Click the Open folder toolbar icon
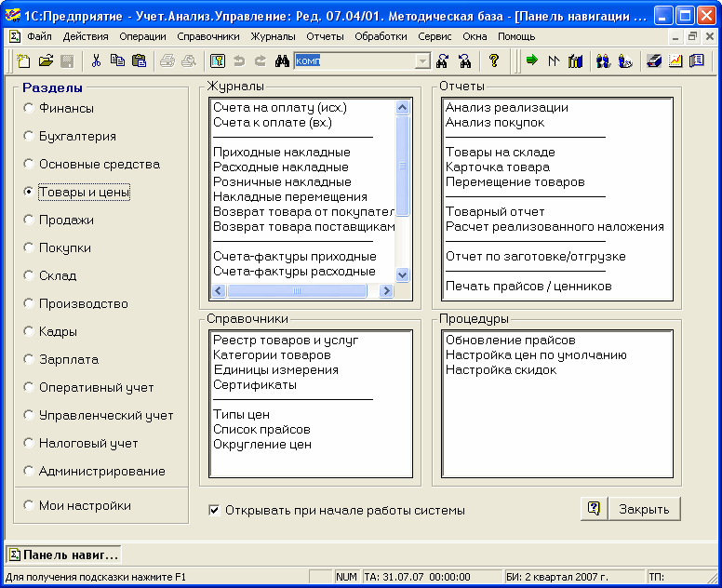Image resolution: width=722 pixels, height=588 pixels. (x=46, y=60)
